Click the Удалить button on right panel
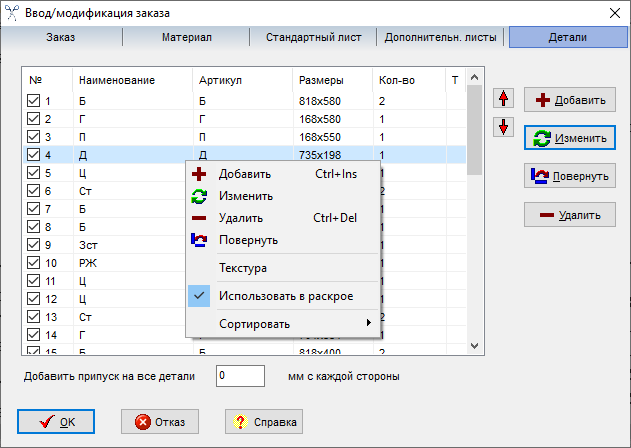This screenshot has width=631, height=448. 569,214
